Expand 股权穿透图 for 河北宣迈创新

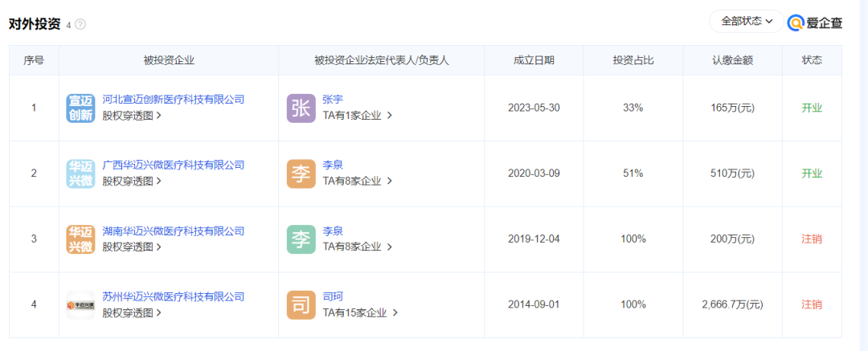132,116
